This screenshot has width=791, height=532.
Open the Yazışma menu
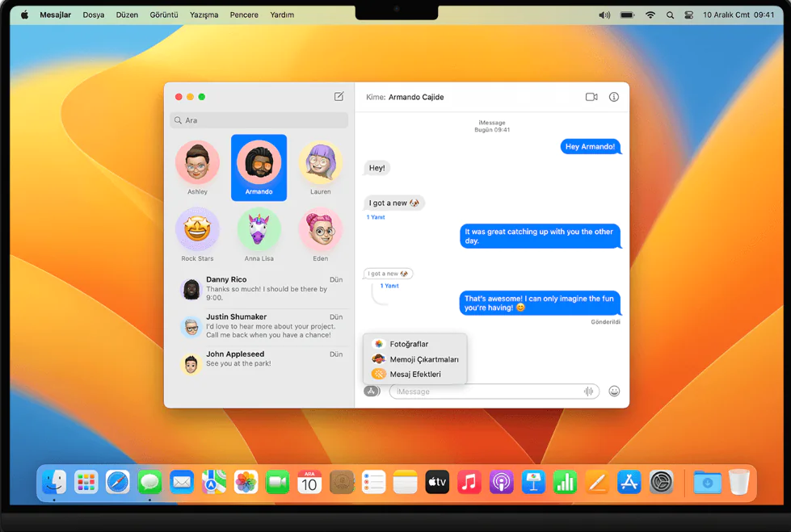(x=204, y=15)
